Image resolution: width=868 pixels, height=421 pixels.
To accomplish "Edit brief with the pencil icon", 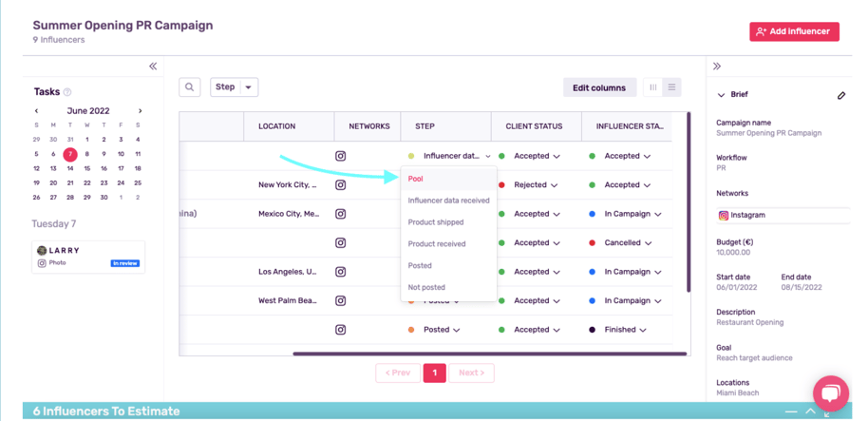I will click(x=841, y=95).
